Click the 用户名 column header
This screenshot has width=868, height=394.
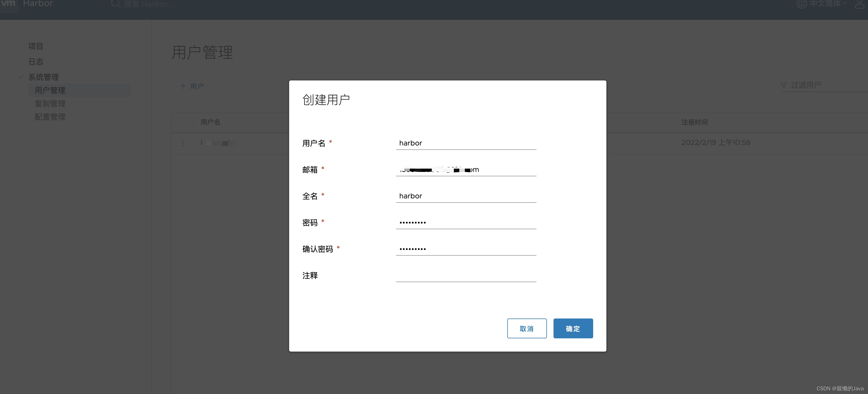211,122
